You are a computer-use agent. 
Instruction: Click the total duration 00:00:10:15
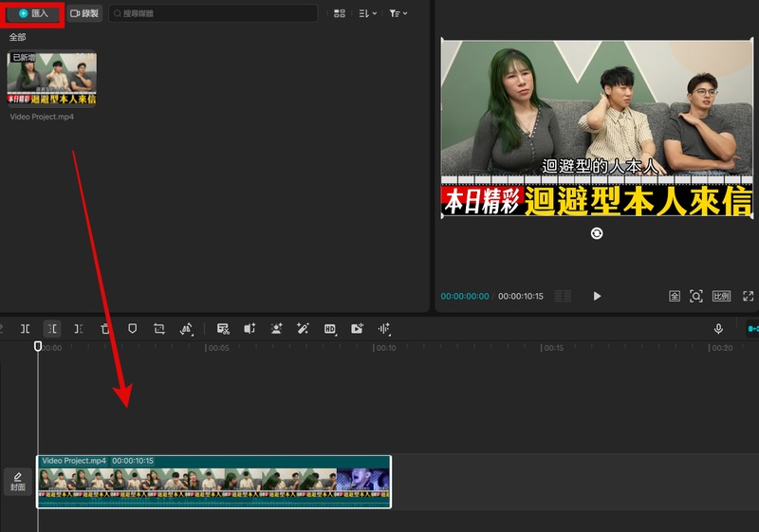[521, 296]
